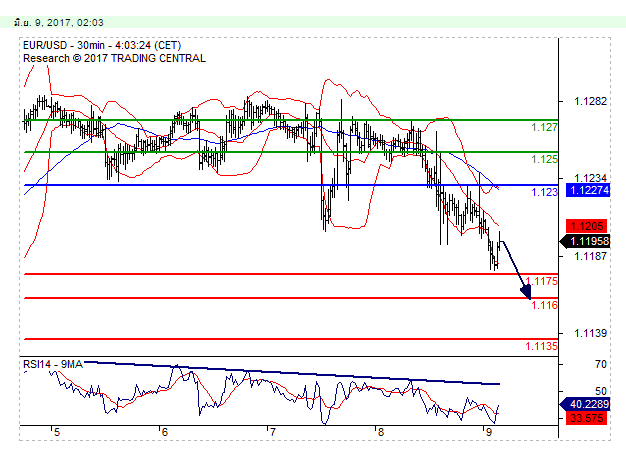The width and height of the screenshot is (626, 454).
Task: Click the 1.1234 price axis value
Action: (590, 178)
